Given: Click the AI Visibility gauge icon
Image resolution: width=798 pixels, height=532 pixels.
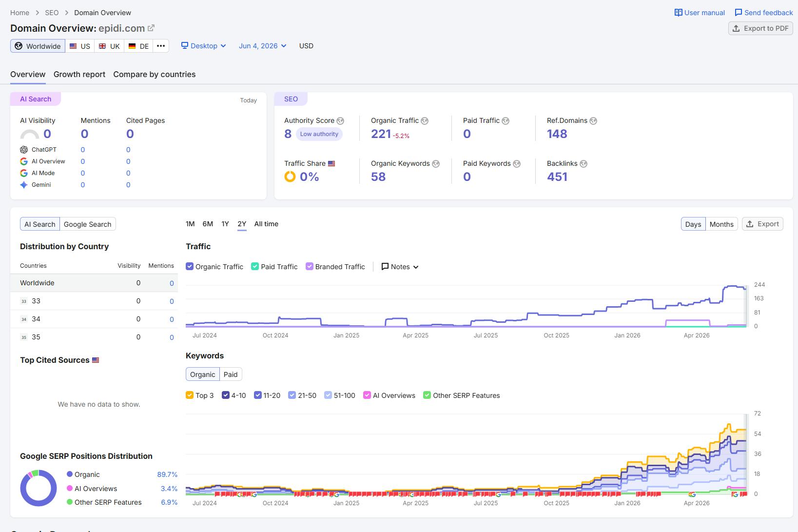Looking at the screenshot, I should tap(29, 134).
